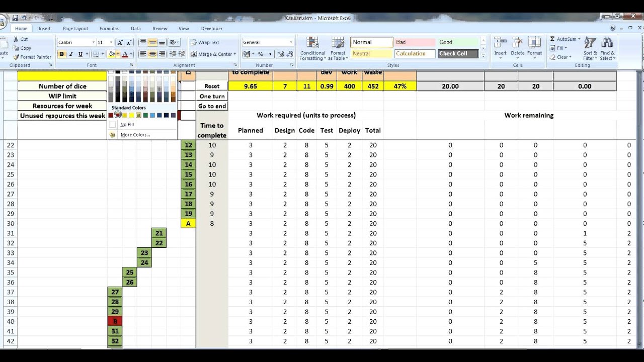This screenshot has height=362, width=644.
Task: Align text left
Action: [x=143, y=54]
